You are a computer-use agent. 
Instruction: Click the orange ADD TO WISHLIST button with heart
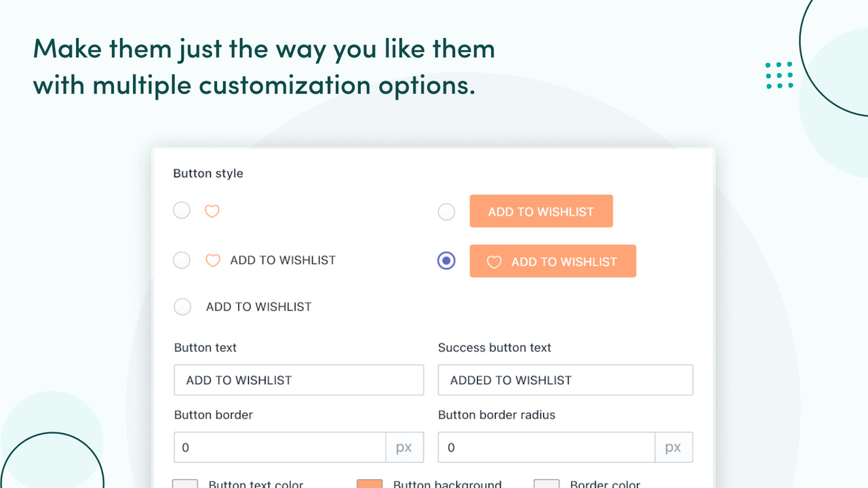click(x=553, y=261)
